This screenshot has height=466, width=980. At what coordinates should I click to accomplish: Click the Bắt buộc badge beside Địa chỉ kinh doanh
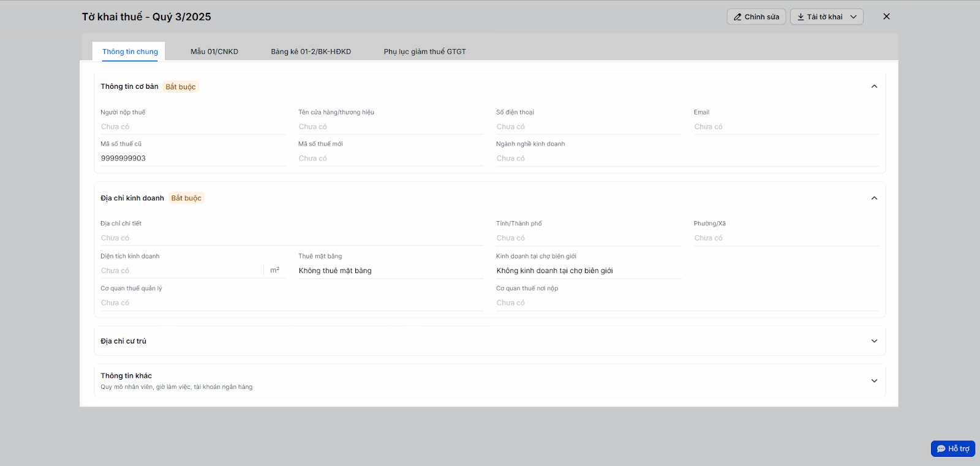(x=186, y=198)
